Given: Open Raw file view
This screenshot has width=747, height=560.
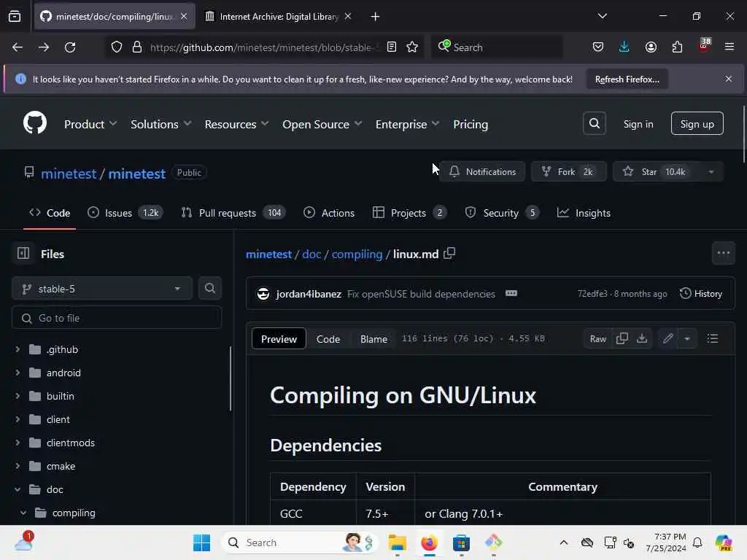Looking at the screenshot, I should pyautogui.click(x=597, y=338).
